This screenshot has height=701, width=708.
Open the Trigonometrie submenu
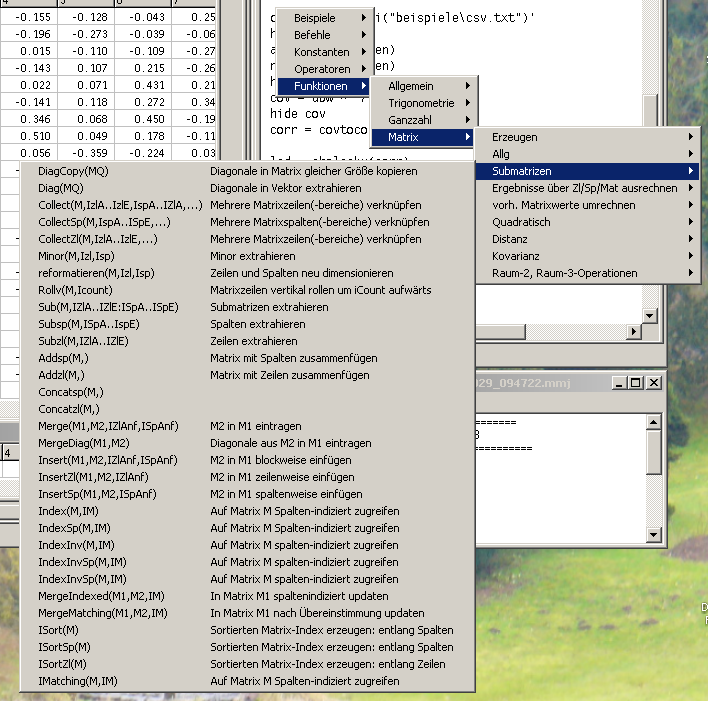point(424,103)
